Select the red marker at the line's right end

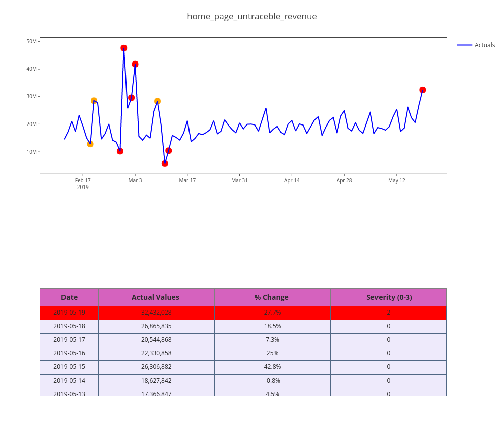click(x=422, y=90)
